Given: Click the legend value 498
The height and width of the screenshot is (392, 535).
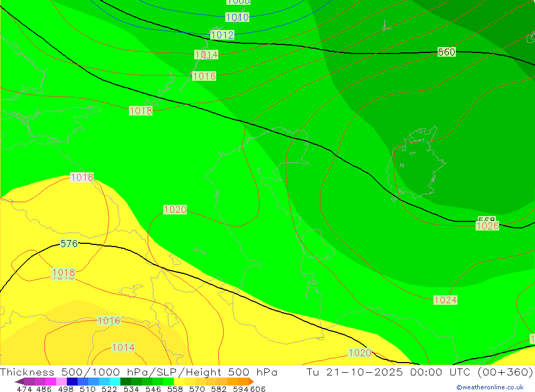Looking at the screenshot, I should pyautogui.click(x=65, y=389).
